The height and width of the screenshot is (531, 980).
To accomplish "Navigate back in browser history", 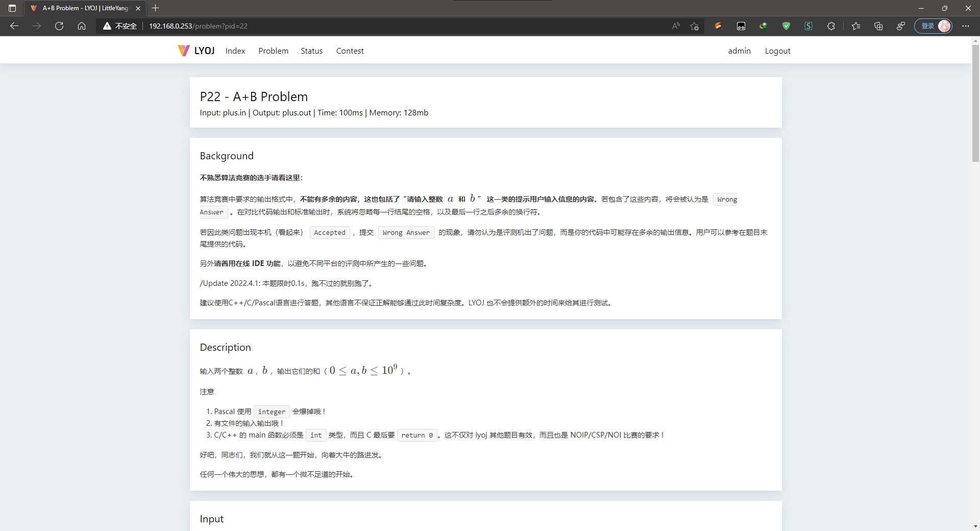I will 15,26.
